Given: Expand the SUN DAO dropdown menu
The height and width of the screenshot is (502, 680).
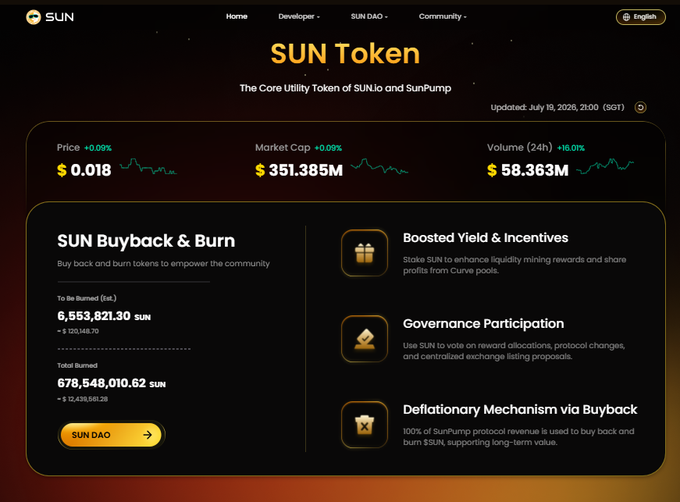Looking at the screenshot, I should click(369, 16).
